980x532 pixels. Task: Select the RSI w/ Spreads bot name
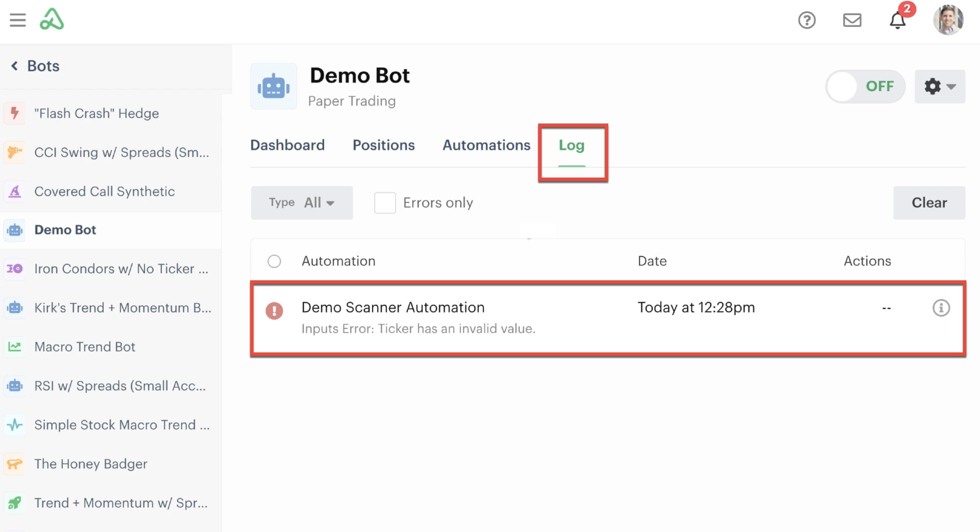pos(120,386)
